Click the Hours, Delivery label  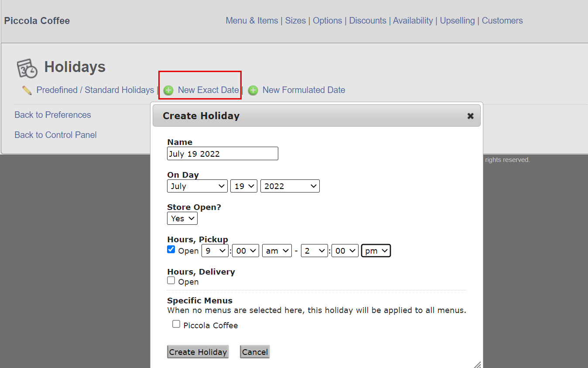(201, 272)
